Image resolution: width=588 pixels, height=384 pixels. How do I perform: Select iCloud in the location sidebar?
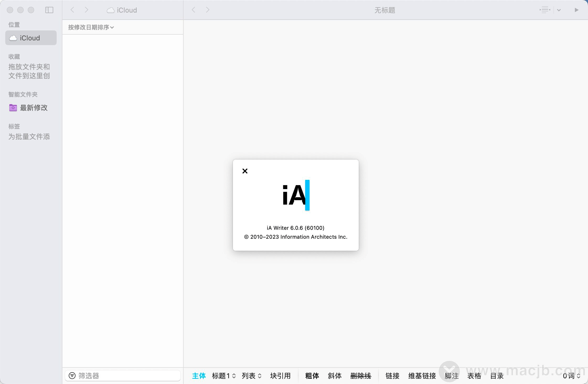[x=31, y=38]
